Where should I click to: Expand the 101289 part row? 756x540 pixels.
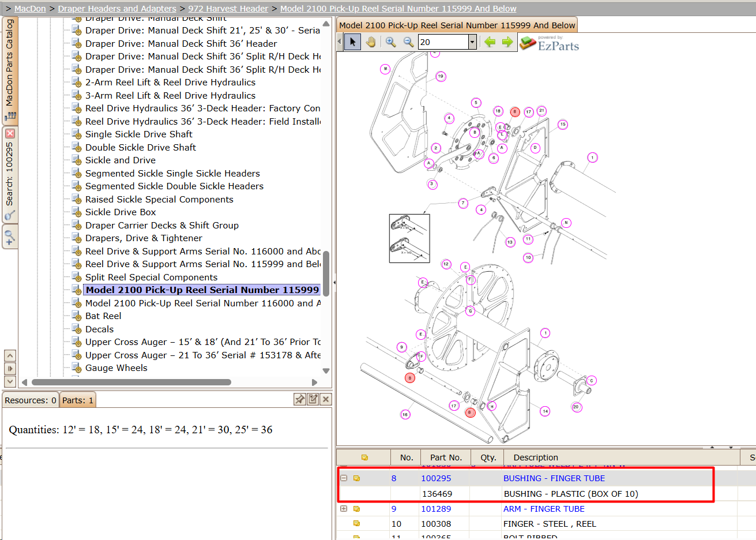point(344,509)
